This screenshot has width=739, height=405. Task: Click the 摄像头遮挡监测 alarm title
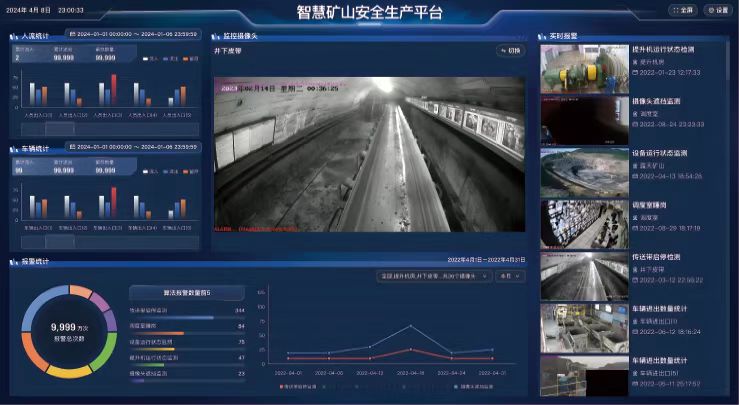[x=656, y=101]
